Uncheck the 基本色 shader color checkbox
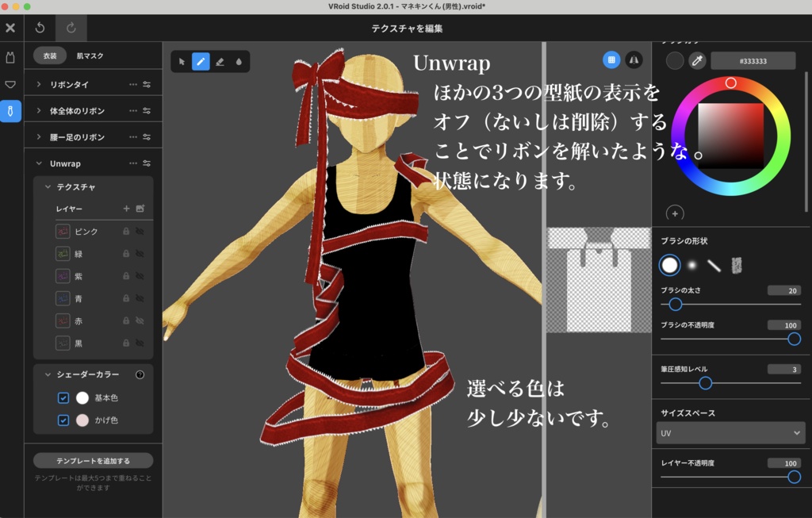The image size is (812, 518). pos(63,397)
